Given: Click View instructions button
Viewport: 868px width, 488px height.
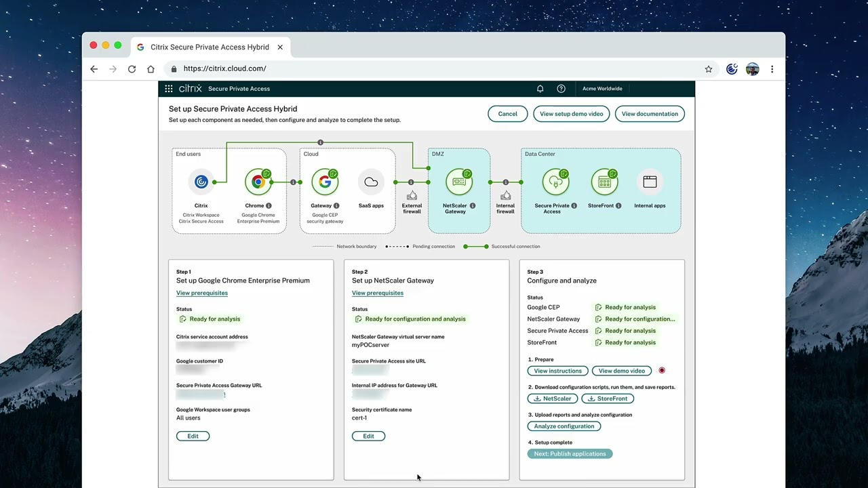Looking at the screenshot, I should point(557,371).
